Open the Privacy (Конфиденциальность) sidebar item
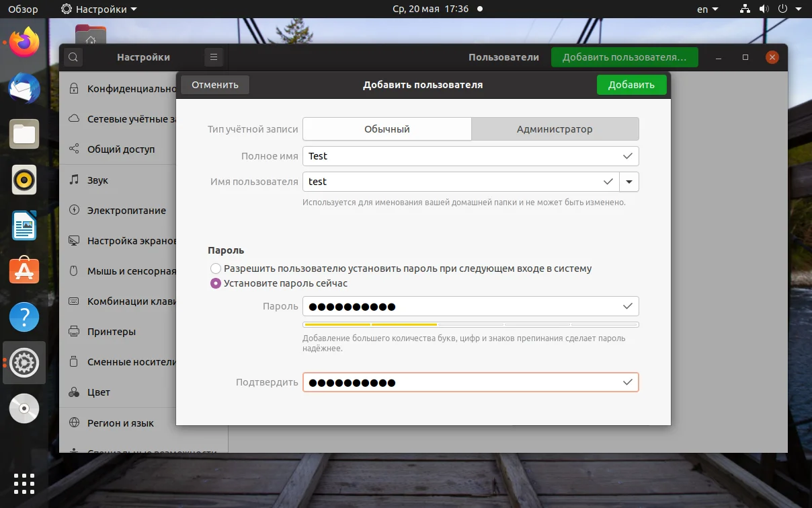The image size is (812, 508). tap(118, 89)
